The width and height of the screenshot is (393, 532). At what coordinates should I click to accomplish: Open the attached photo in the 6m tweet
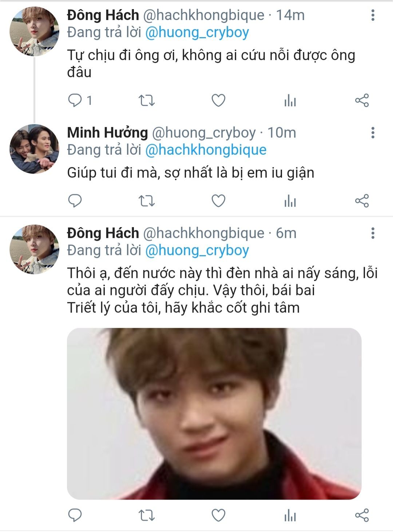pyautogui.click(x=214, y=413)
